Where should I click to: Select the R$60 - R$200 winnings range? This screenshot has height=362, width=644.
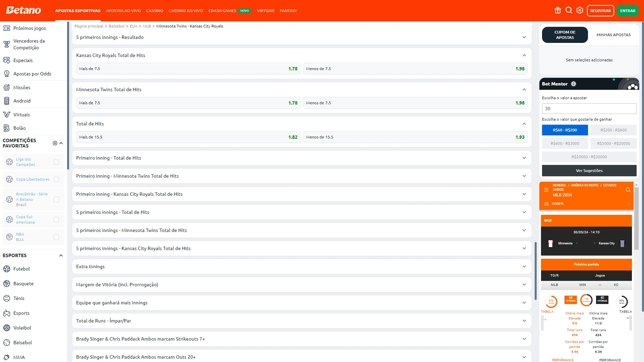point(565,130)
